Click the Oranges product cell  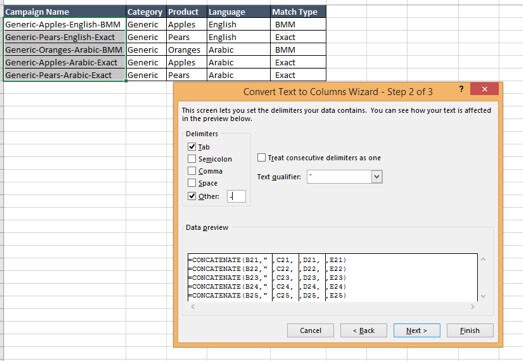click(186, 50)
